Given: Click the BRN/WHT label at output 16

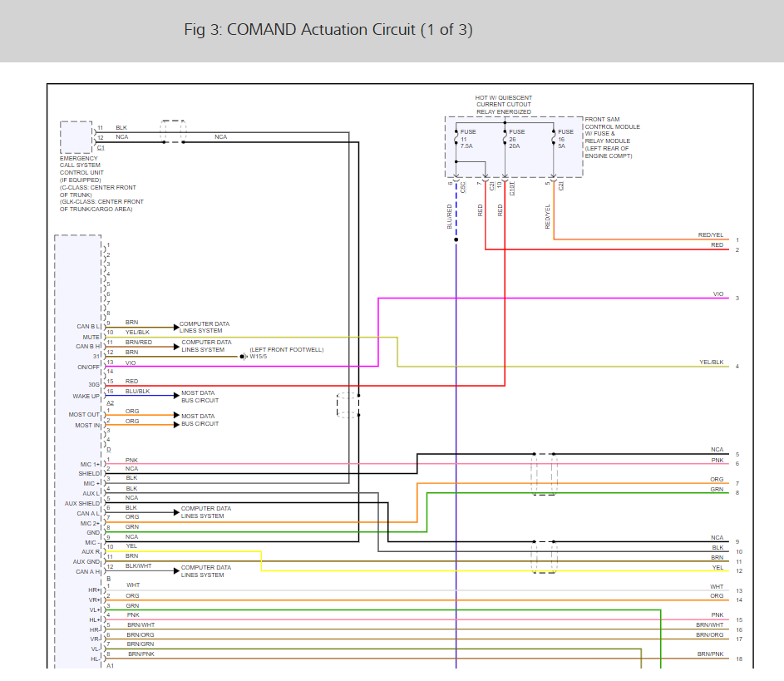Looking at the screenshot, I should (x=709, y=625).
